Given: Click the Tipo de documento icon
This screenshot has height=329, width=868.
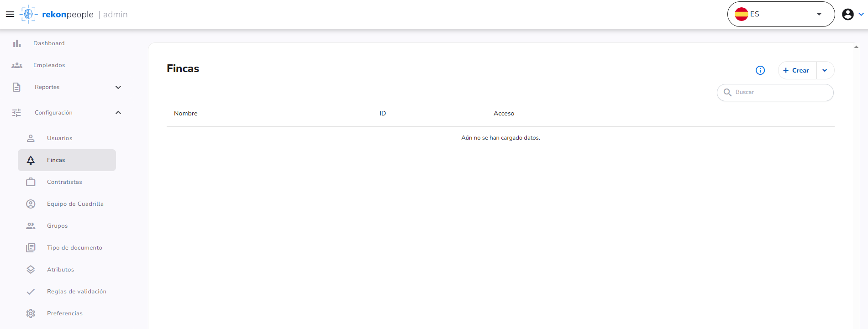Looking at the screenshot, I should pos(31,248).
